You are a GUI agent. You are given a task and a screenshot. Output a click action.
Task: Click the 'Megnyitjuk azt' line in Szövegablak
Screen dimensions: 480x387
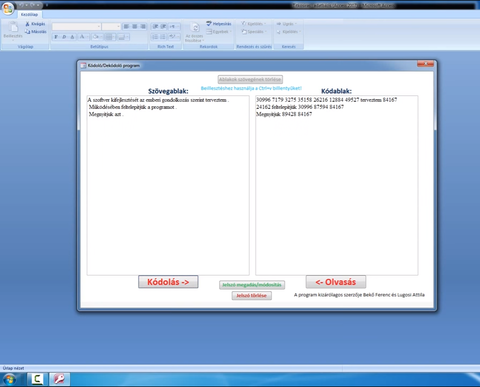(x=106, y=114)
